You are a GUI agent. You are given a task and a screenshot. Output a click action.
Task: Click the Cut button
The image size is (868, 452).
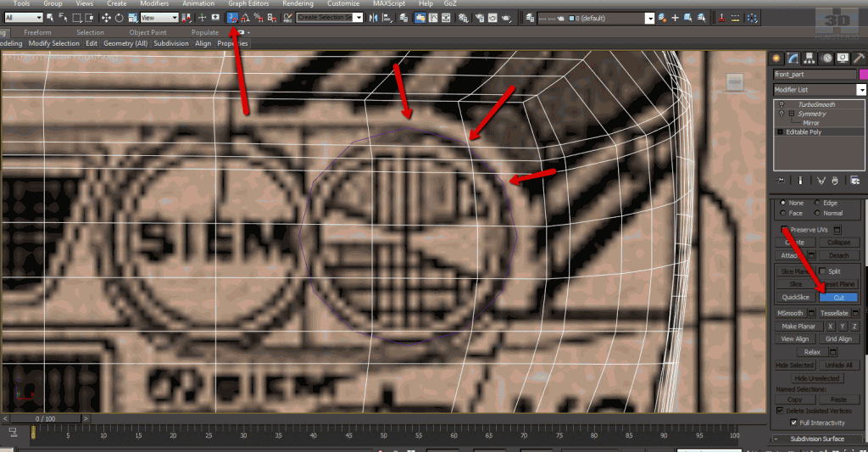pyautogui.click(x=838, y=298)
